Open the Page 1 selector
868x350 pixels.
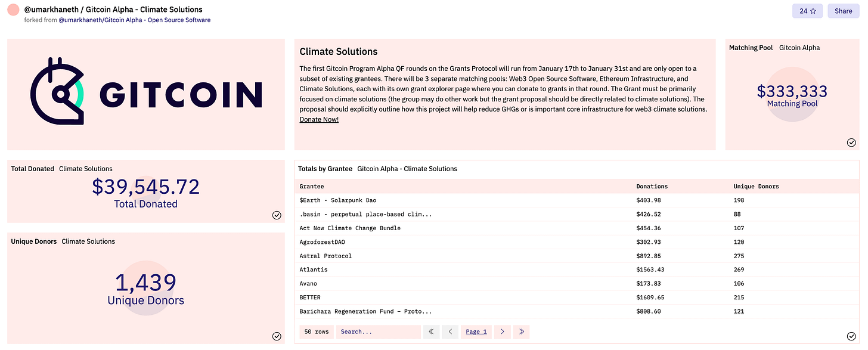click(x=476, y=332)
